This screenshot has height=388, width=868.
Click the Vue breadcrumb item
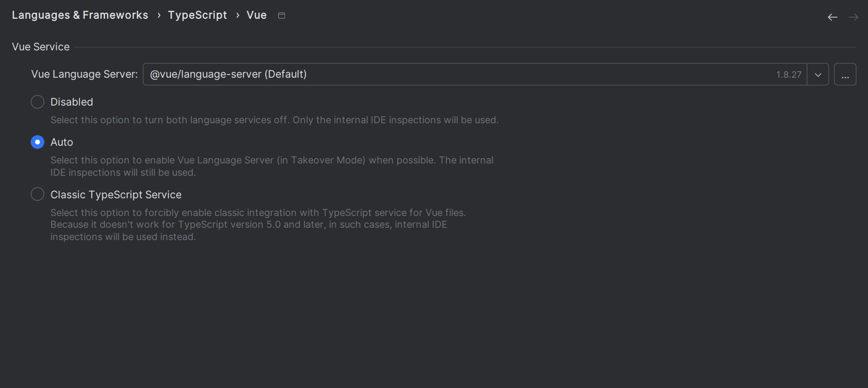coord(257,15)
